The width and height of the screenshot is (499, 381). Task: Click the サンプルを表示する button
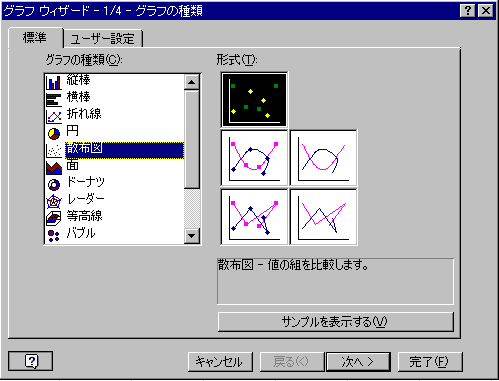(336, 322)
